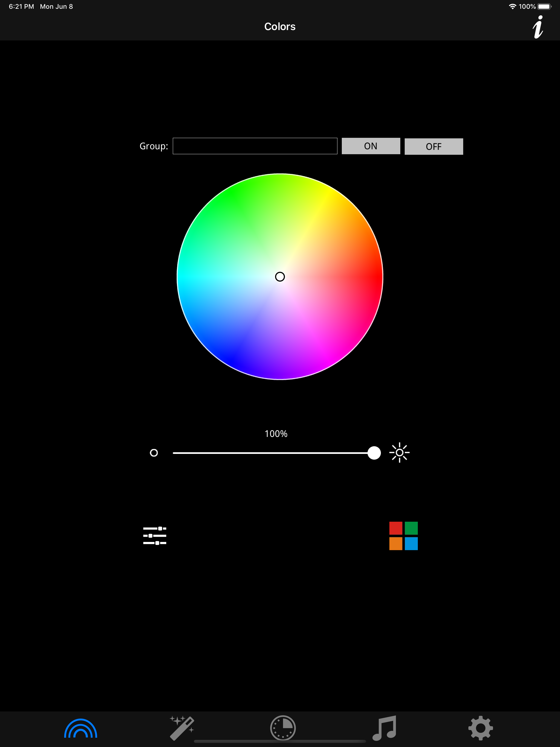Pick yellow on the color wheel
Image resolution: width=560 pixels, height=747 pixels.
[329, 192]
